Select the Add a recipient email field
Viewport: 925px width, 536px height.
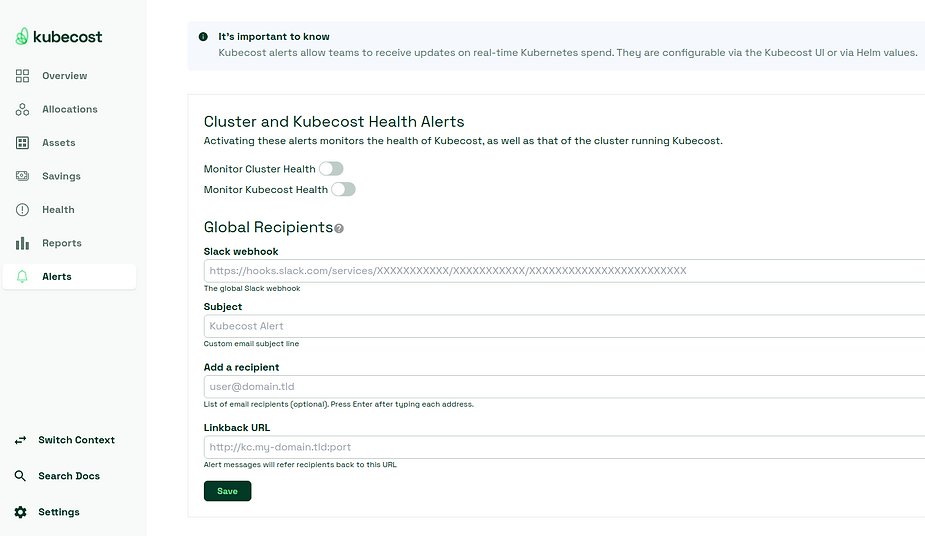[564, 387]
